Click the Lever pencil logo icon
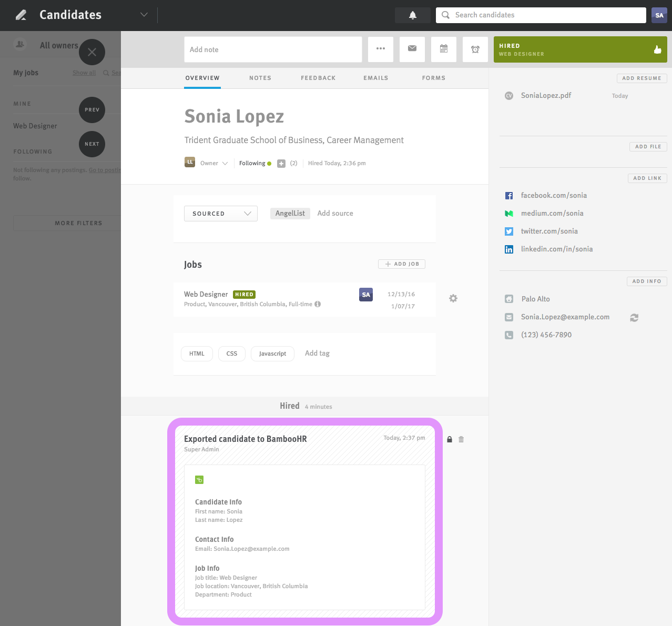The height and width of the screenshot is (626, 672). click(21, 15)
